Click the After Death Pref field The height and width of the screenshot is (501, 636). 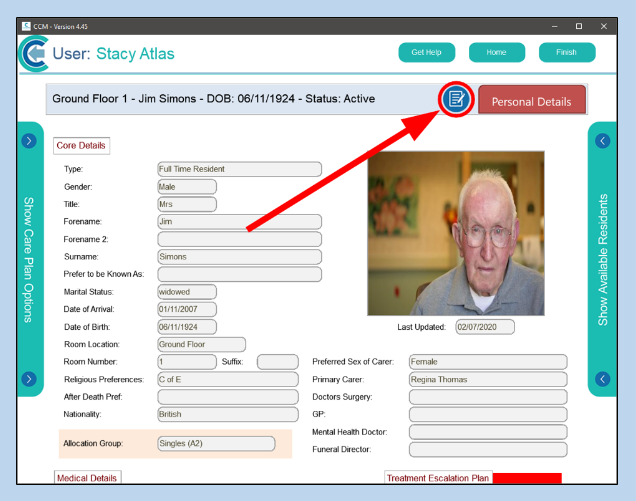coord(228,397)
